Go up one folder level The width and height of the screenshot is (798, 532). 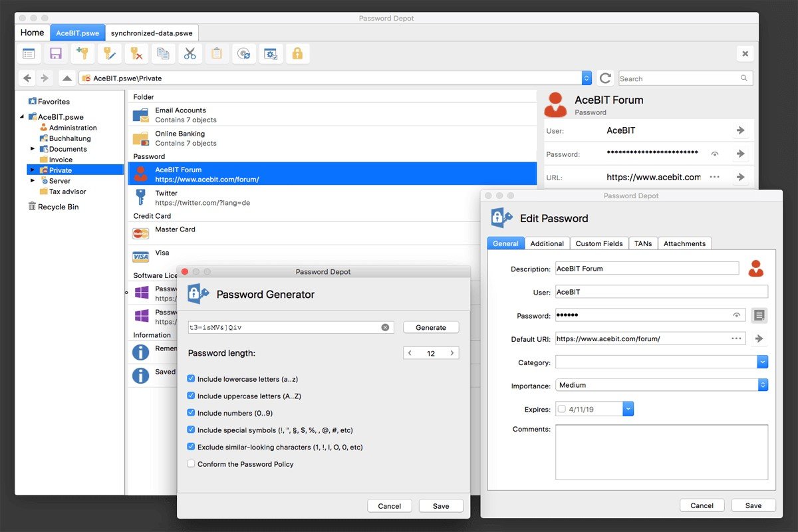[67, 78]
